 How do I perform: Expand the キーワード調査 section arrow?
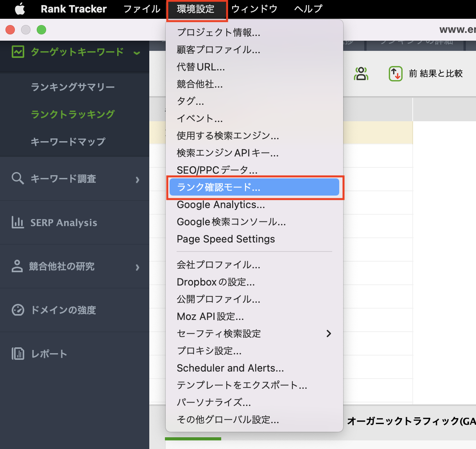point(137,180)
